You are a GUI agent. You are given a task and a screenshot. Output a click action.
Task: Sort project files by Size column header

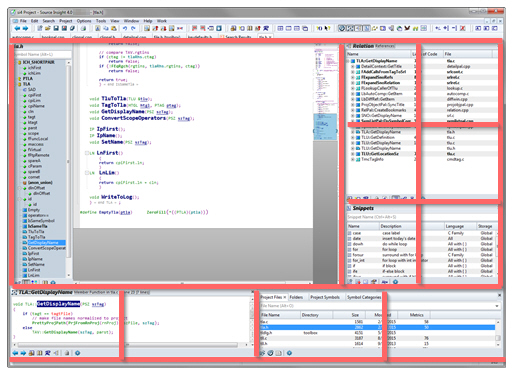pyautogui.click(x=349, y=315)
